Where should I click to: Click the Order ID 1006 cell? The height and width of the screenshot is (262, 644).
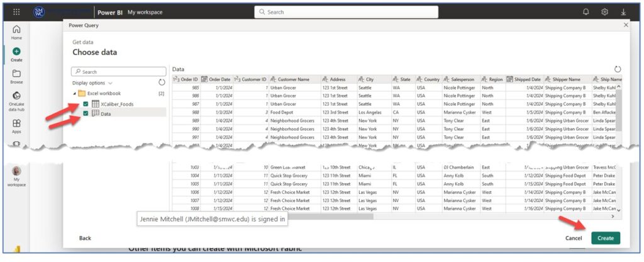coord(186,192)
